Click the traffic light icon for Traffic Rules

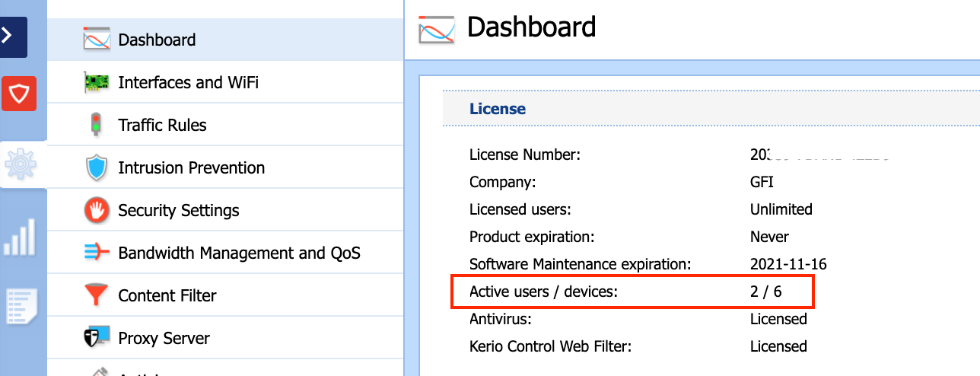[x=96, y=125]
